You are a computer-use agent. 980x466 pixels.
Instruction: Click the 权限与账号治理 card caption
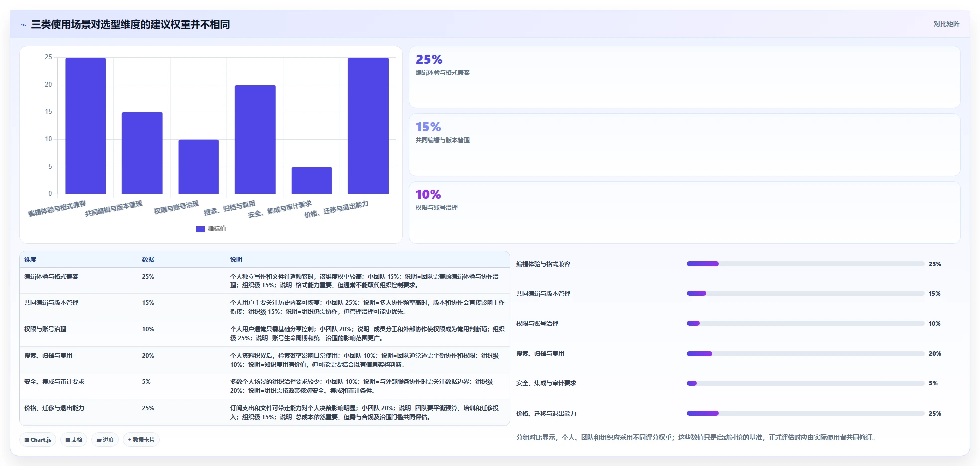coord(436,208)
